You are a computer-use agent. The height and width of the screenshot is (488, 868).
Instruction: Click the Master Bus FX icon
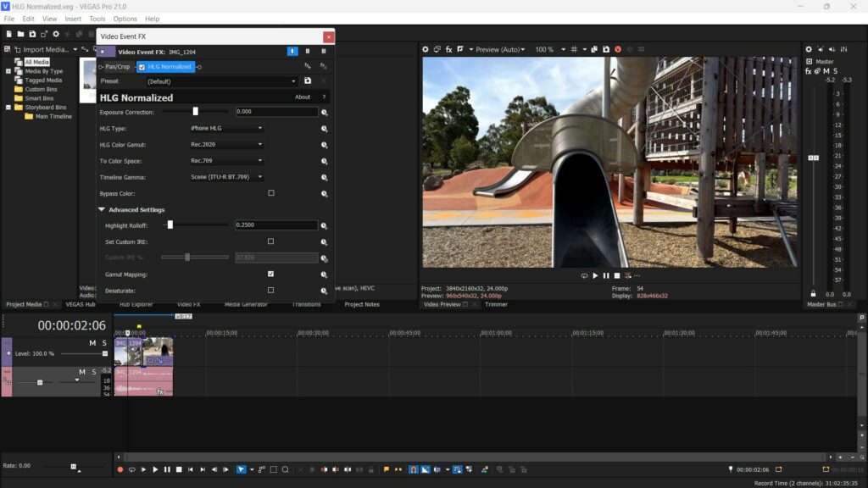tap(809, 71)
